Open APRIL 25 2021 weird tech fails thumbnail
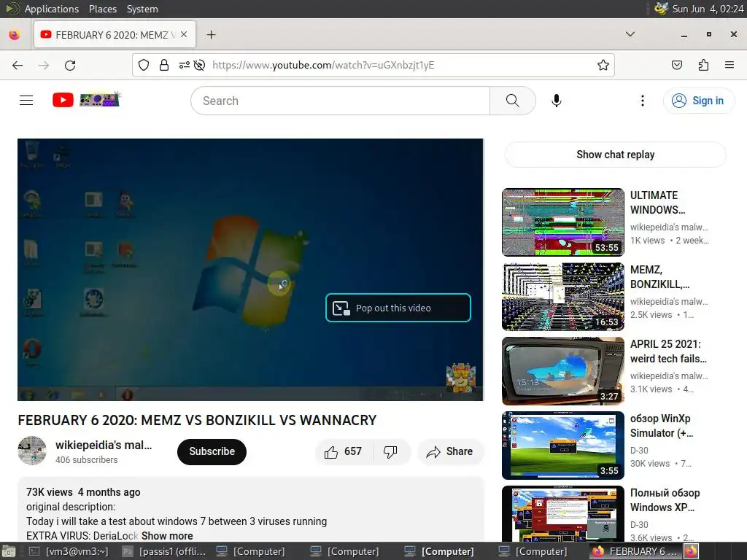747x560 pixels. click(562, 371)
